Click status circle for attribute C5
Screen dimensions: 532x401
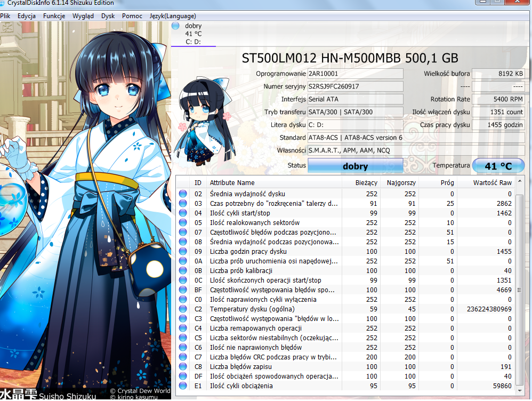(183, 338)
